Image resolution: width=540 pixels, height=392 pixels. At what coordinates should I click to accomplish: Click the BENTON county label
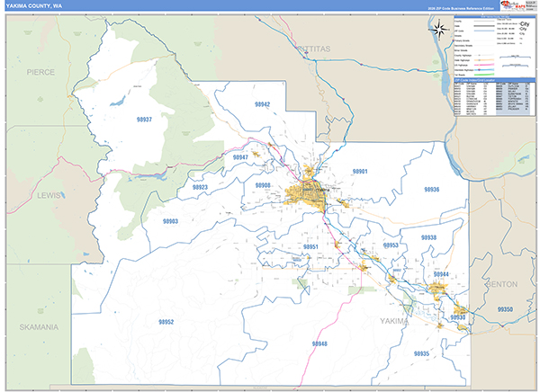click(x=502, y=284)
